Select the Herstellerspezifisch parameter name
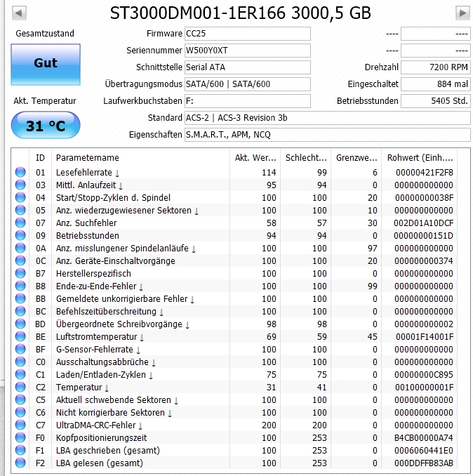 coord(94,274)
